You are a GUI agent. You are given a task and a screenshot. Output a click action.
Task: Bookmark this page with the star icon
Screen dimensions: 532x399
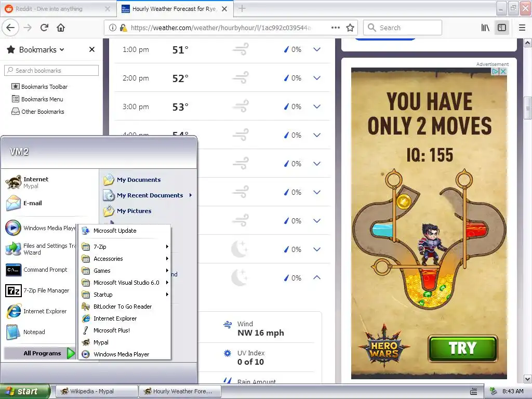[x=350, y=28]
